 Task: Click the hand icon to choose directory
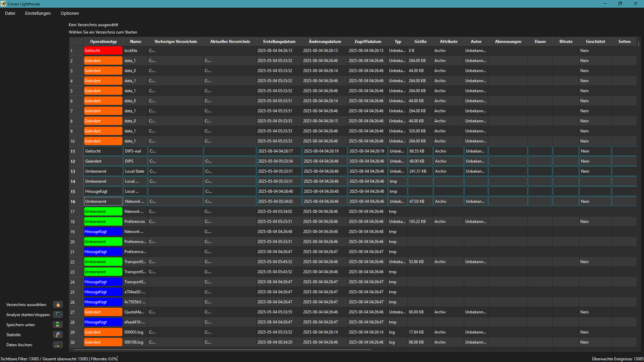[x=58, y=304]
